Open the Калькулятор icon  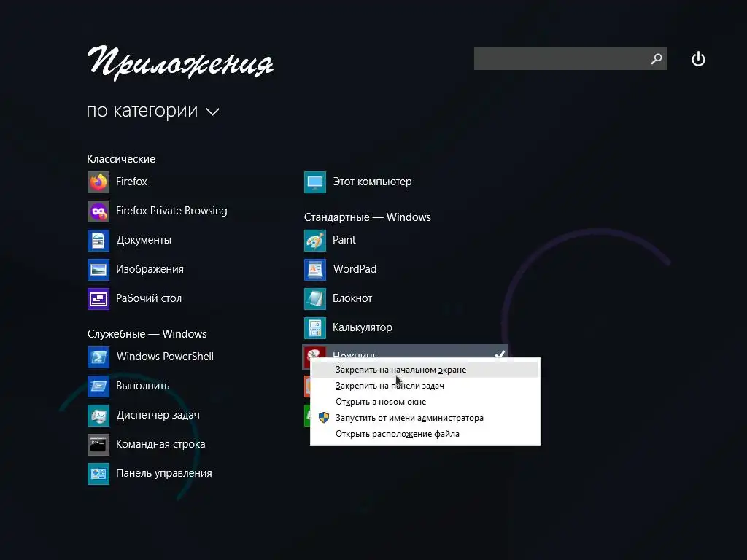(315, 327)
